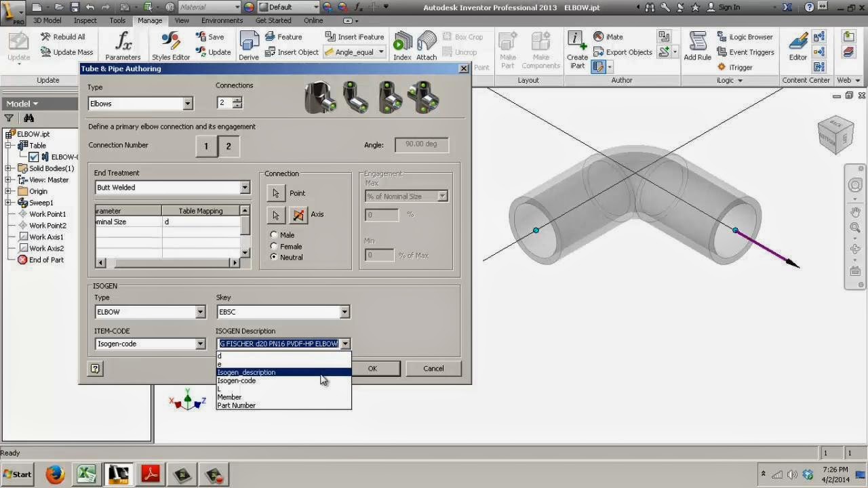This screenshot has height=488, width=868.
Task: Click the iMate tool
Action: pyautogui.click(x=608, y=37)
